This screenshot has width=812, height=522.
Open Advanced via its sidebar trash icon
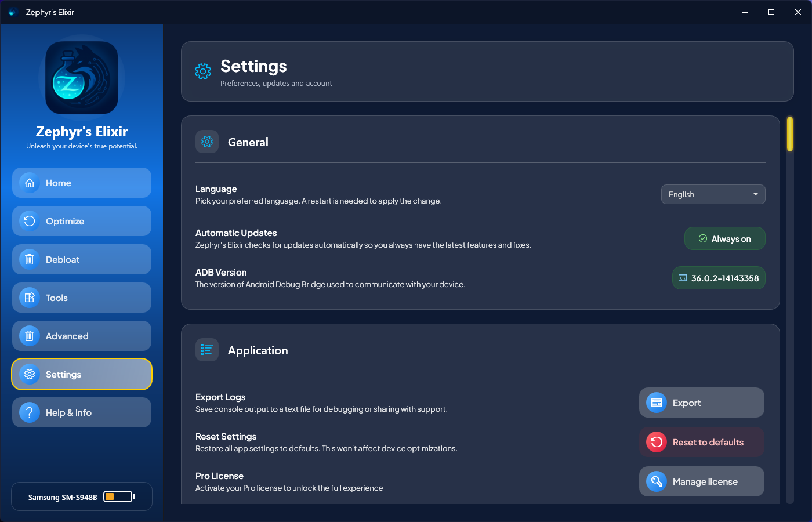(x=30, y=336)
